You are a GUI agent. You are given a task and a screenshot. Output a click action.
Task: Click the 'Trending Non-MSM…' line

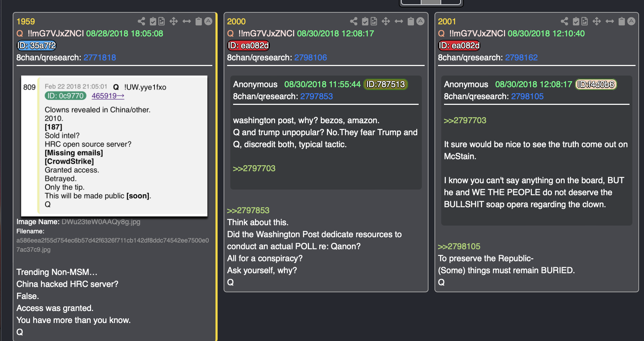pos(57,272)
